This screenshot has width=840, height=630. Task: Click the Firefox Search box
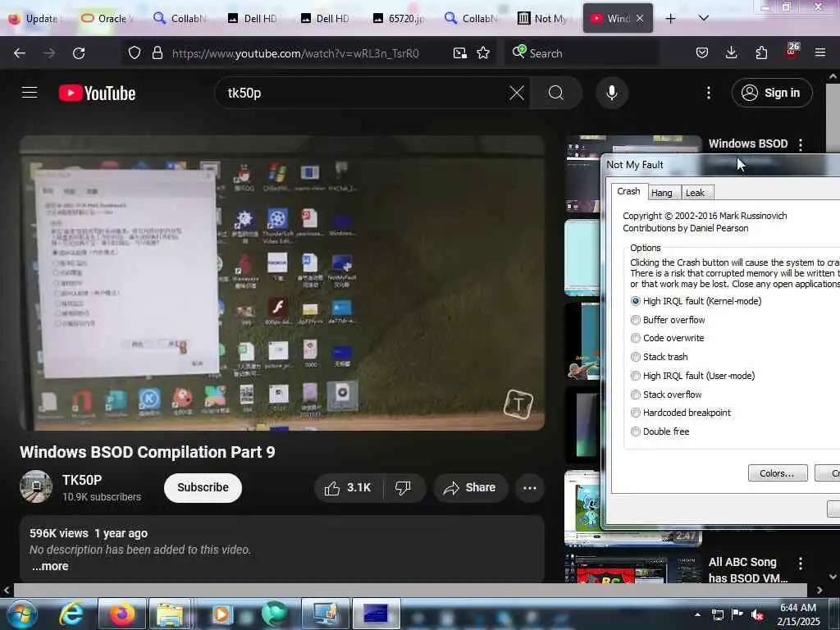click(582, 53)
